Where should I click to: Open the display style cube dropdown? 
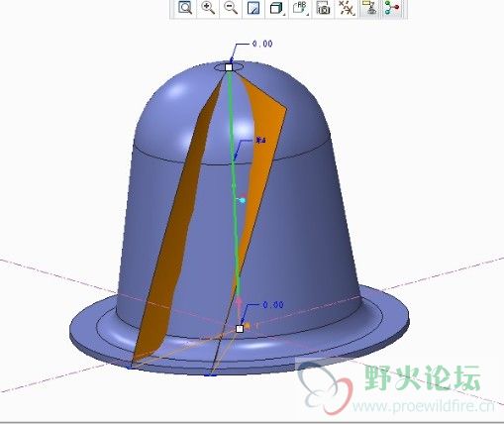pos(277,8)
